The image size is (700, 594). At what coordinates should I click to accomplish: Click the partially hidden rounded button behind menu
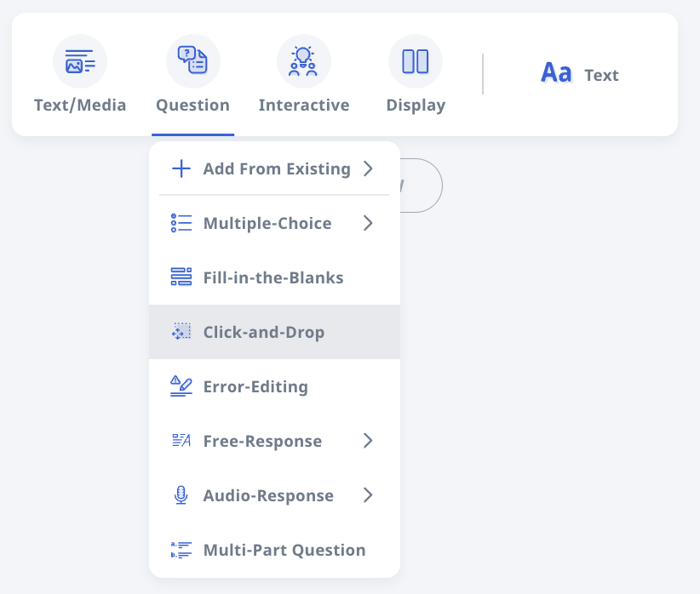[421, 186]
